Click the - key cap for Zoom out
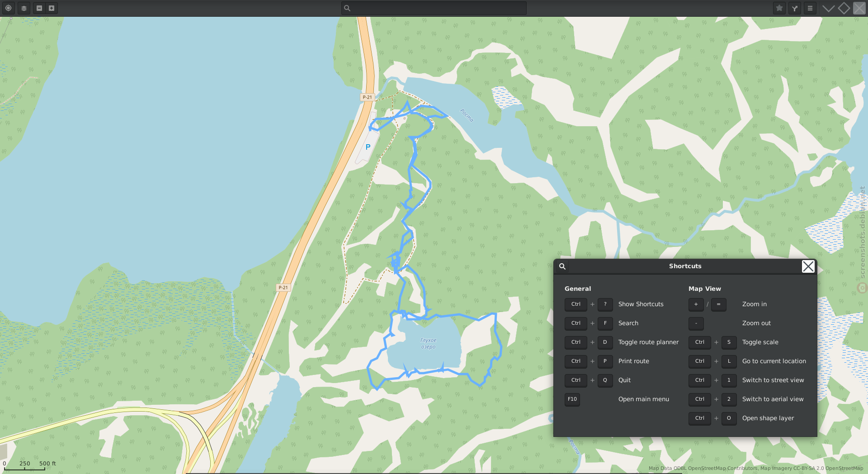Image resolution: width=868 pixels, height=474 pixels. click(x=696, y=323)
